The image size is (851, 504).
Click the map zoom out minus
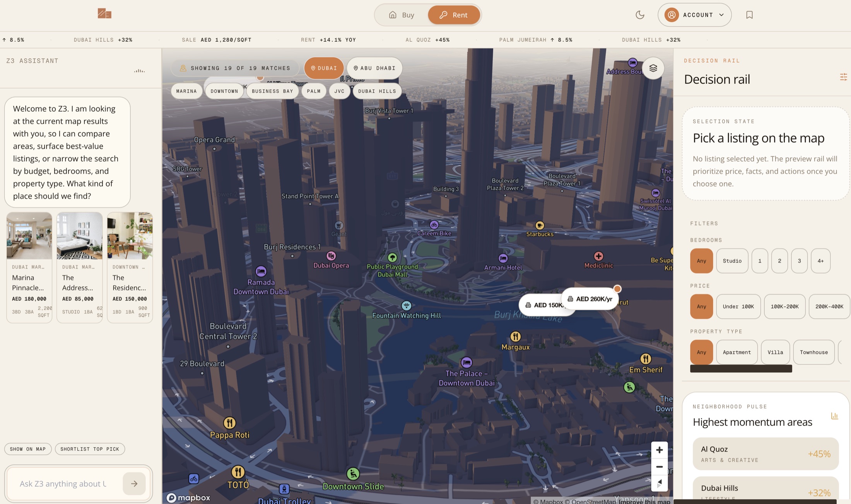click(x=659, y=467)
